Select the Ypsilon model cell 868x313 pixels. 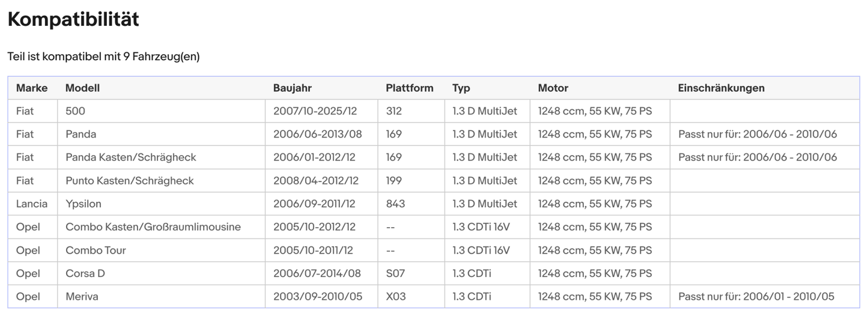pos(83,204)
